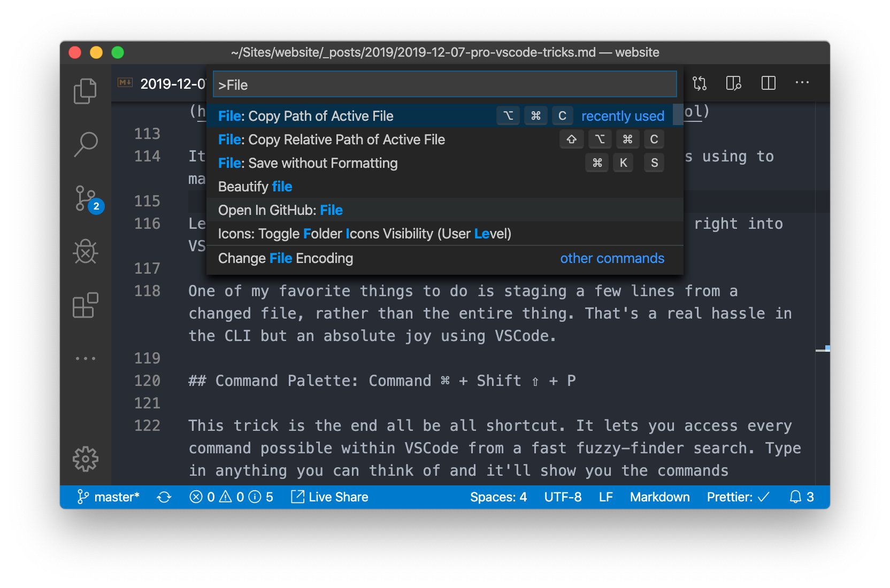Click line number 114 in gutter

[x=147, y=156]
